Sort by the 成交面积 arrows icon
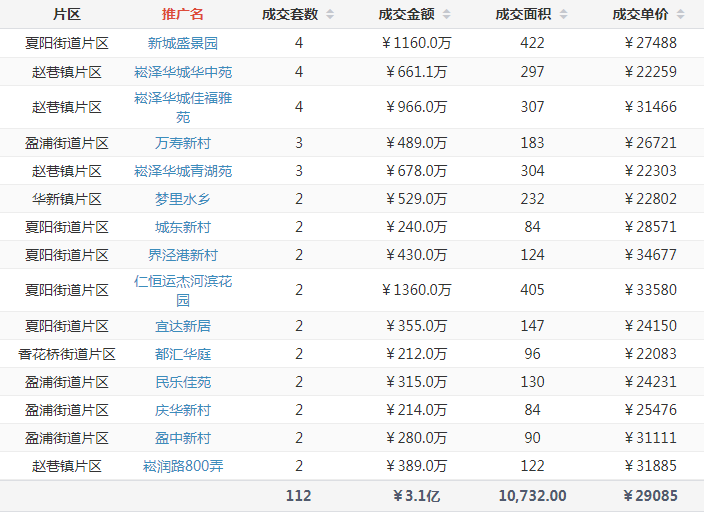The image size is (704, 514). click(x=563, y=14)
